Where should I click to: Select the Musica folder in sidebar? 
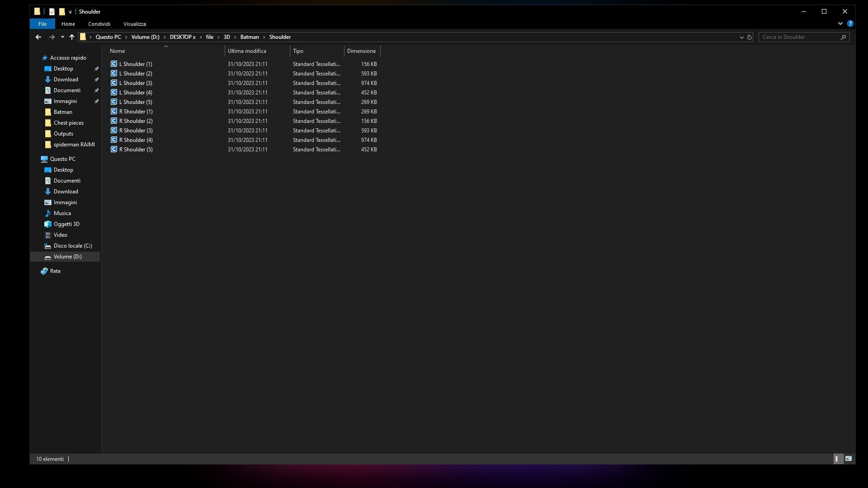point(62,213)
